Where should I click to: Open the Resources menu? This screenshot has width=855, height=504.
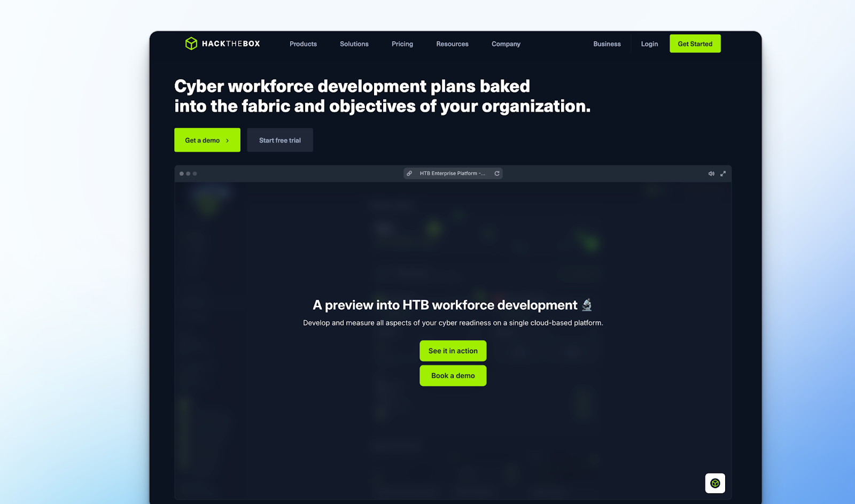click(x=452, y=44)
